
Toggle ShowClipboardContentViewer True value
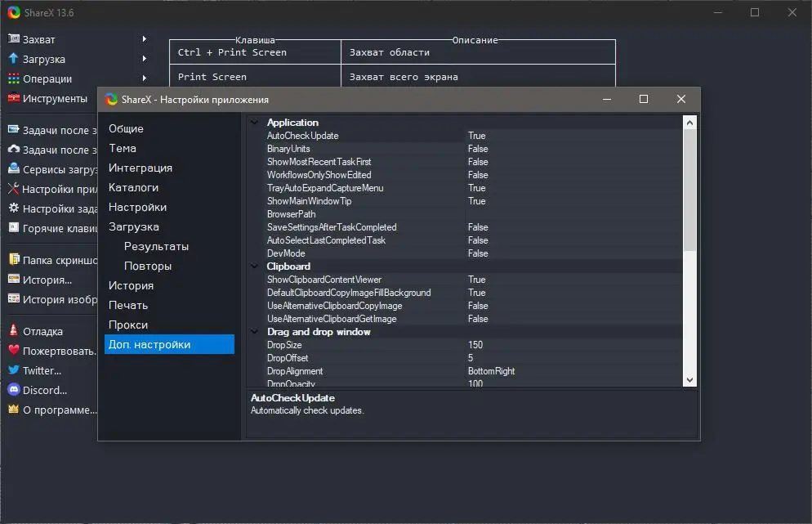573,280
